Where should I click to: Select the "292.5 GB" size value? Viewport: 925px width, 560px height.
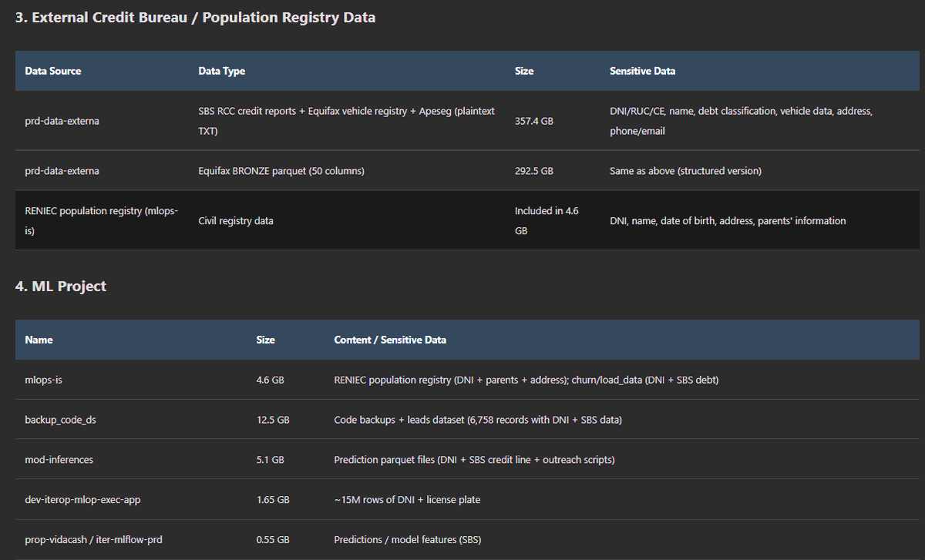coord(534,171)
